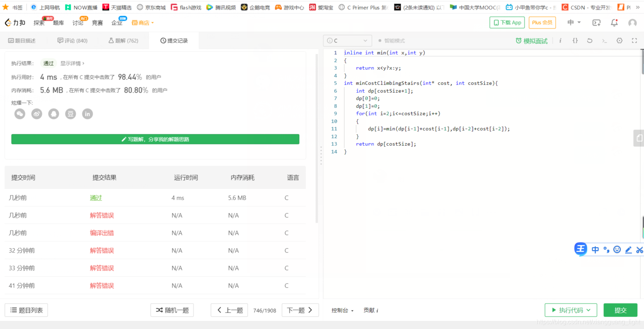Open the 题库 nav item

[58, 23]
